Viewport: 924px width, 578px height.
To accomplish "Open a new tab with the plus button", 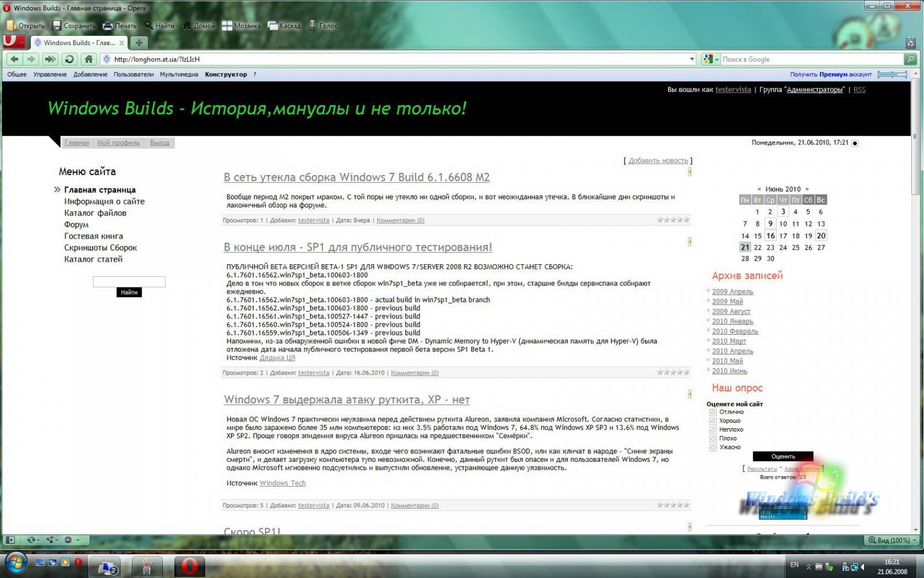I will click(139, 43).
